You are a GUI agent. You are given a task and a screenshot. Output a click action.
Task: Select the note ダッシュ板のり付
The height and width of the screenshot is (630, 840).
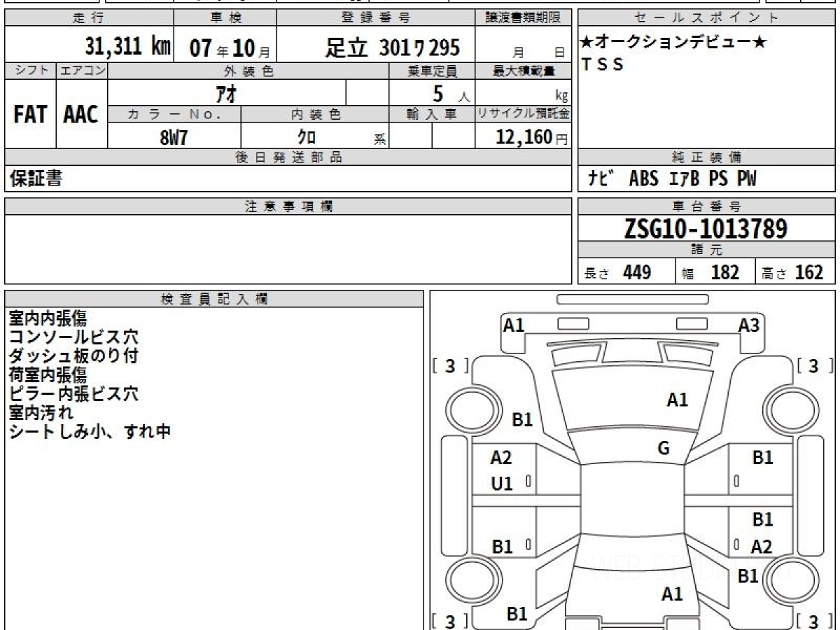(73, 356)
